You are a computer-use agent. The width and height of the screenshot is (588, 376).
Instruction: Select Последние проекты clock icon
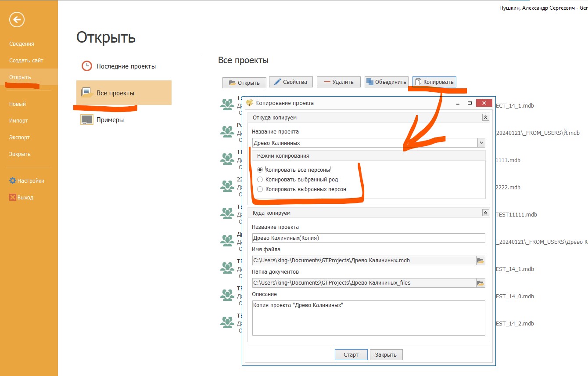[x=87, y=66]
